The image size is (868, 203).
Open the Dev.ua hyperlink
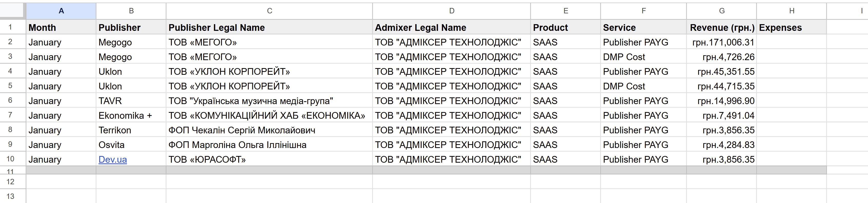(x=113, y=159)
